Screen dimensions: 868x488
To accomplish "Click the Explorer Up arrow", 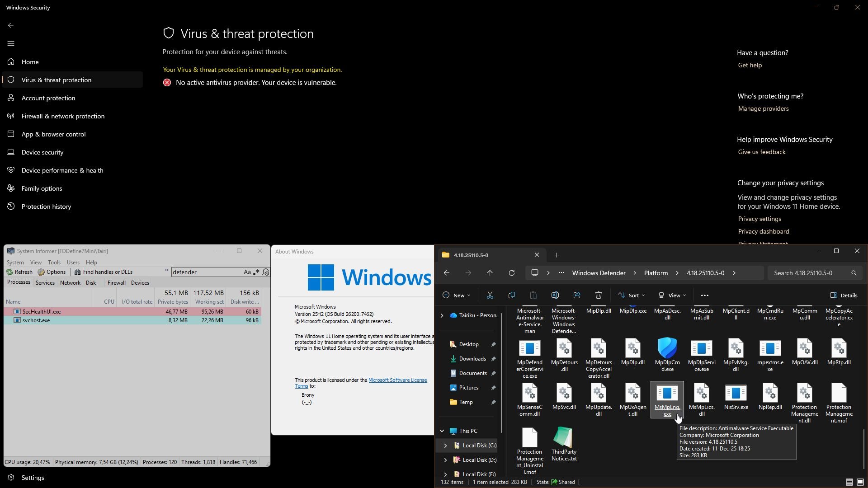I will 490,273.
